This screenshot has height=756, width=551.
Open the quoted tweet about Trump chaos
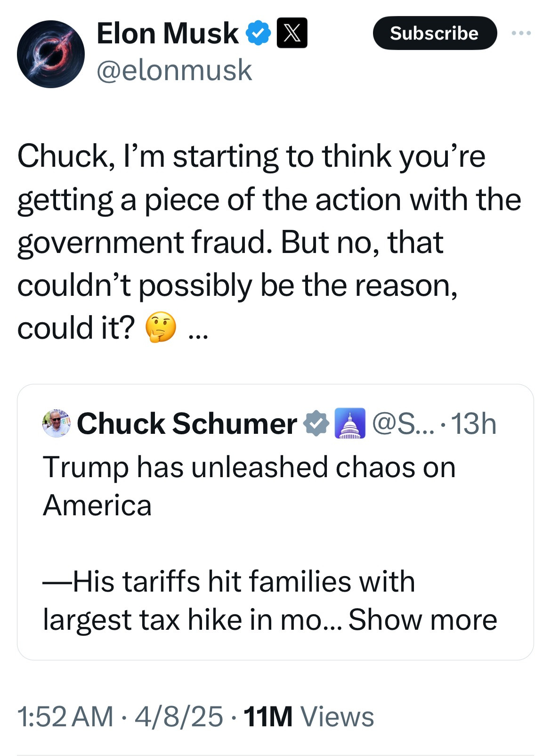[275, 523]
